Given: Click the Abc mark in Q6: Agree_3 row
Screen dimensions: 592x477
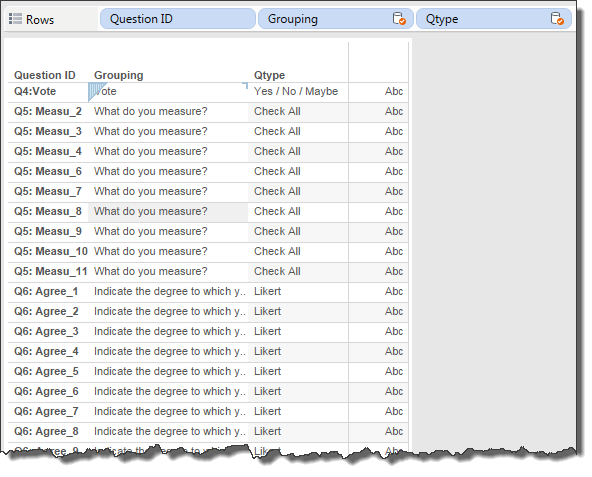Looking at the screenshot, I should [x=394, y=332].
